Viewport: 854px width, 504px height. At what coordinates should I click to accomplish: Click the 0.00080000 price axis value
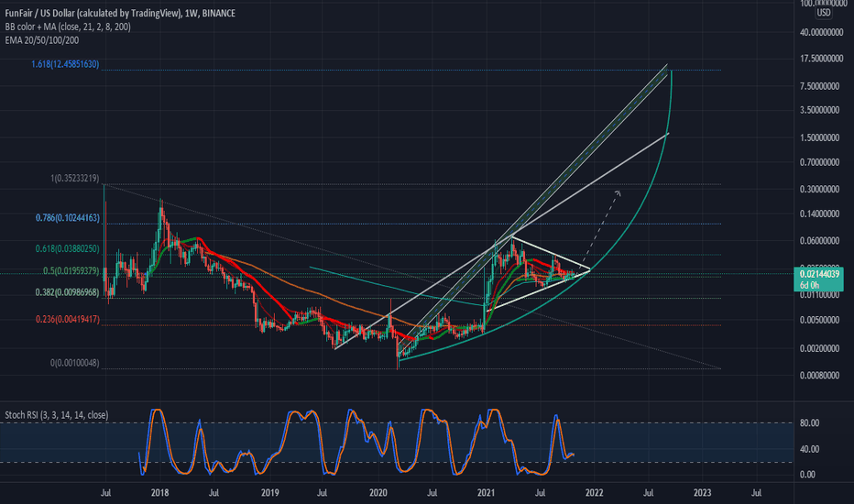pyautogui.click(x=820, y=376)
